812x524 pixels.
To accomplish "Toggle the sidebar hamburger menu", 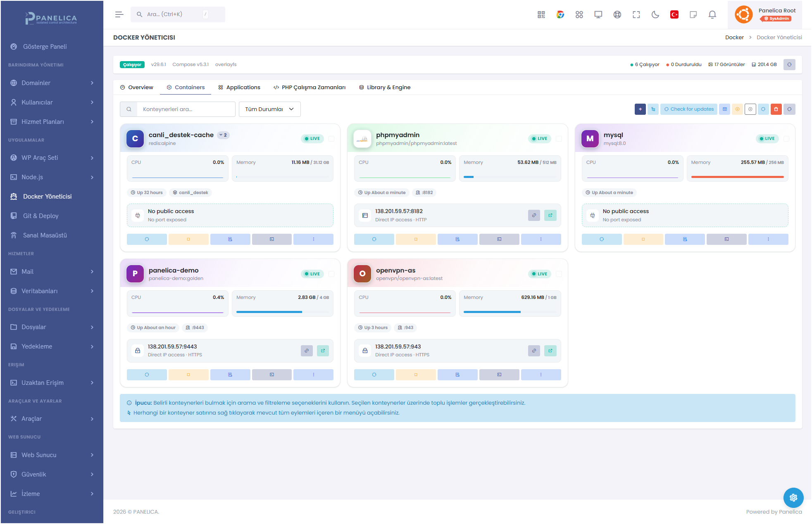I will click(x=119, y=14).
